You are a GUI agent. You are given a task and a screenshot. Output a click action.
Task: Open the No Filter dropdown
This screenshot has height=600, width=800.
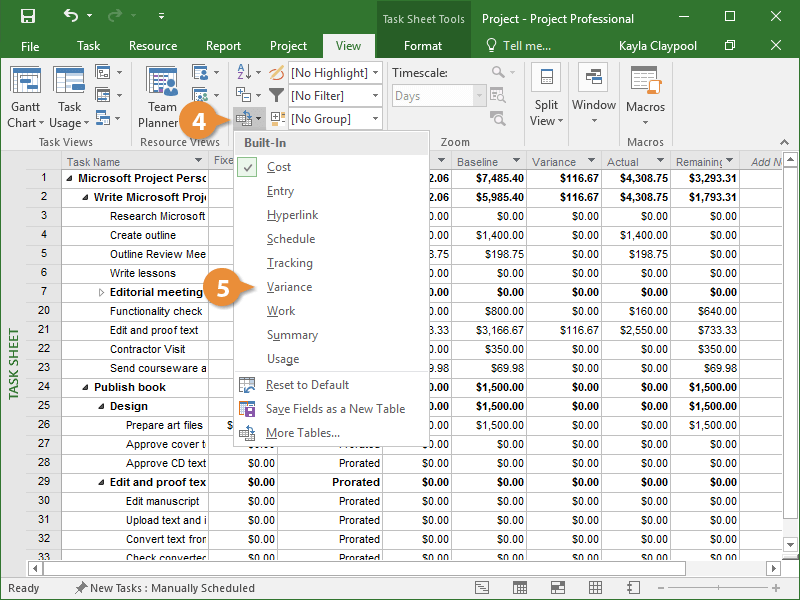coord(335,96)
